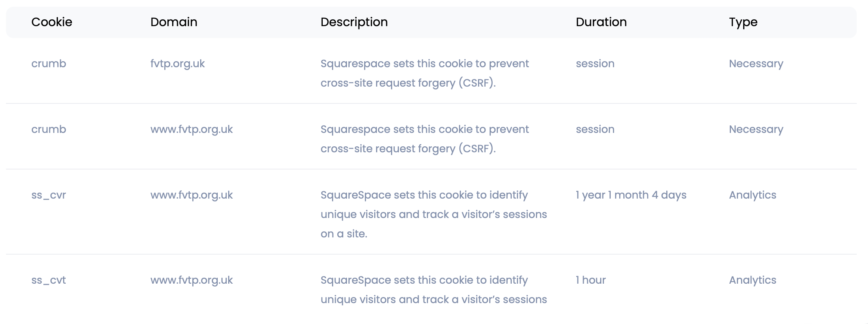The image size is (868, 324).
Task: Select the ss_cvr cookie description text
Action: pos(433,214)
